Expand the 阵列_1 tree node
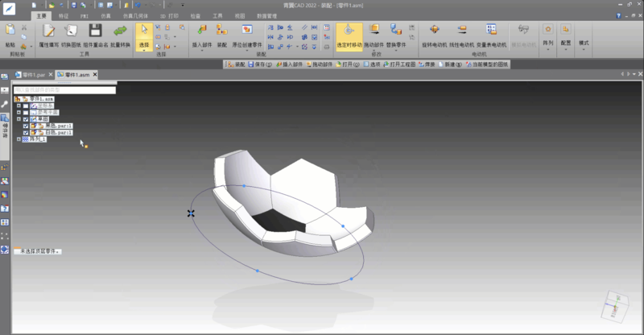 [x=19, y=139]
